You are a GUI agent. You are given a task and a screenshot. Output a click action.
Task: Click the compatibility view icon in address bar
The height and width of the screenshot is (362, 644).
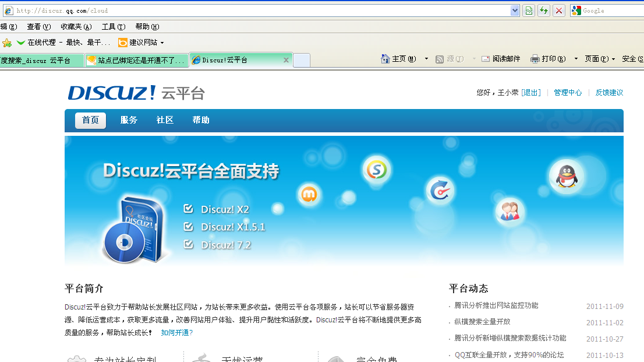click(529, 10)
